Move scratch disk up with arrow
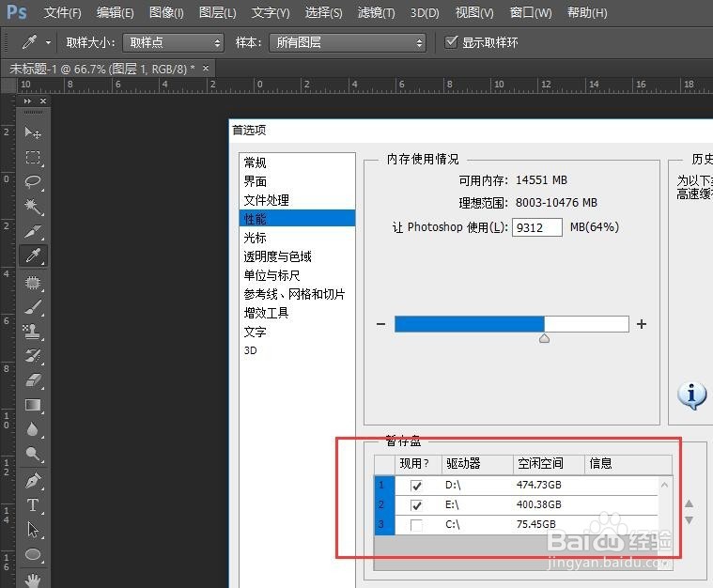Screen dimensions: 713x588 click(689, 503)
